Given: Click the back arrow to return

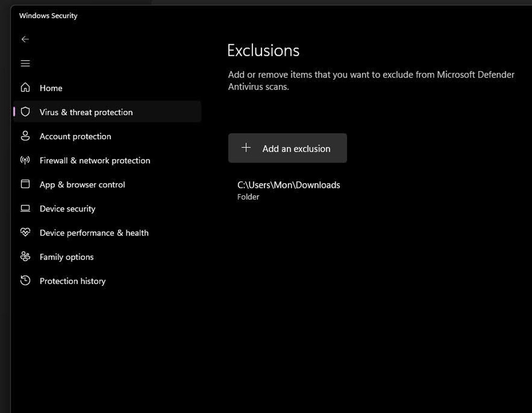Looking at the screenshot, I should [25, 39].
